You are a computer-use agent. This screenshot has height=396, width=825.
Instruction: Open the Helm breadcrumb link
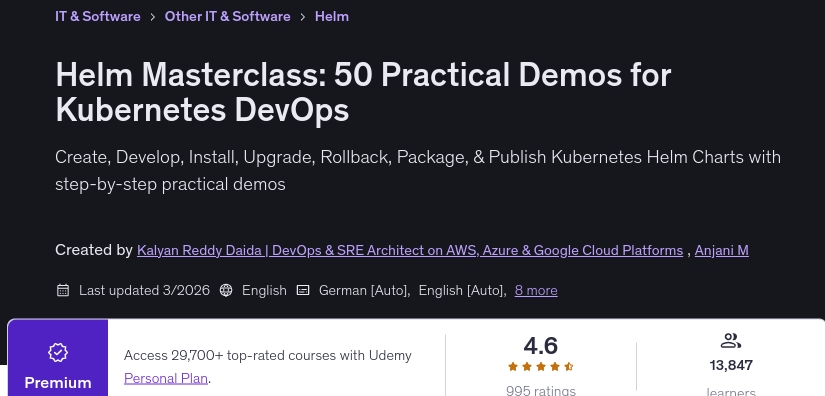tap(331, 16)
